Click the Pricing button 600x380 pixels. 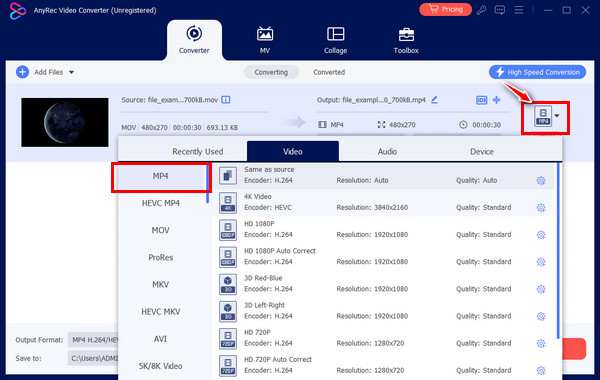pos(445,10)
